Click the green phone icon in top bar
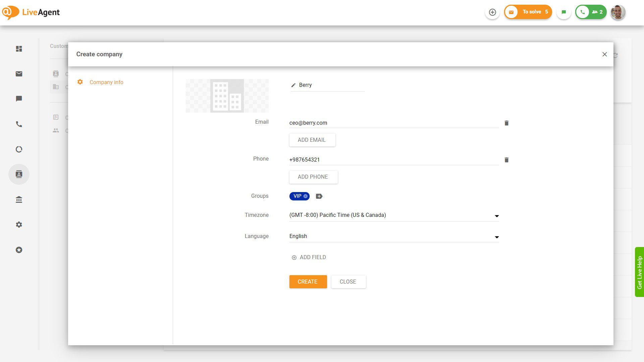The width and height of the screenshot is (644, 362). 583,12
